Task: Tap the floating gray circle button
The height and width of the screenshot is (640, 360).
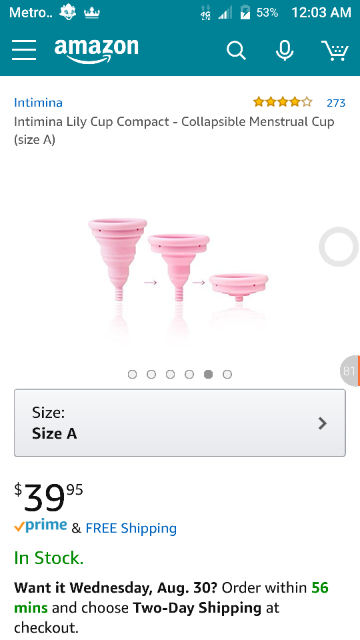Action: [339, 247]
